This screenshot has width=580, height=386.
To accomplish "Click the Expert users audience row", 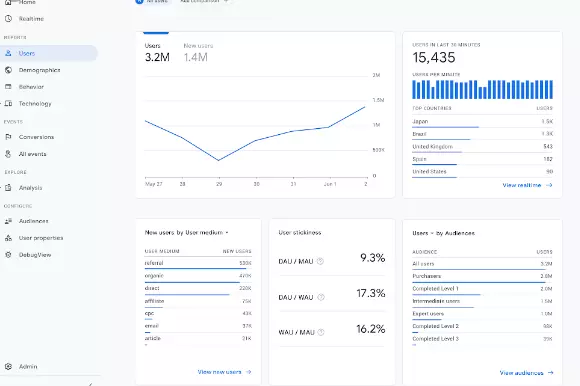I will (x=482, y=315).
